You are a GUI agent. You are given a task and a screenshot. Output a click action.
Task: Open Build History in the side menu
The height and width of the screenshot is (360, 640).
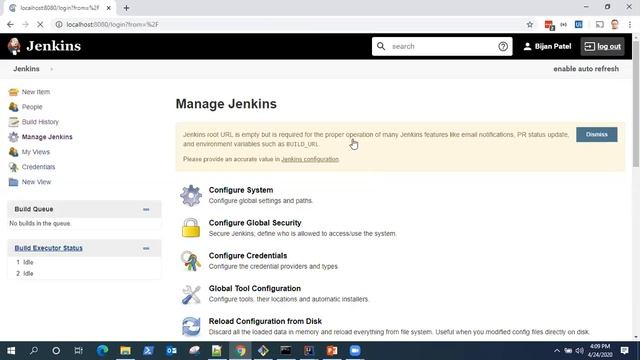pyautogui.click(x=40, y=122)
